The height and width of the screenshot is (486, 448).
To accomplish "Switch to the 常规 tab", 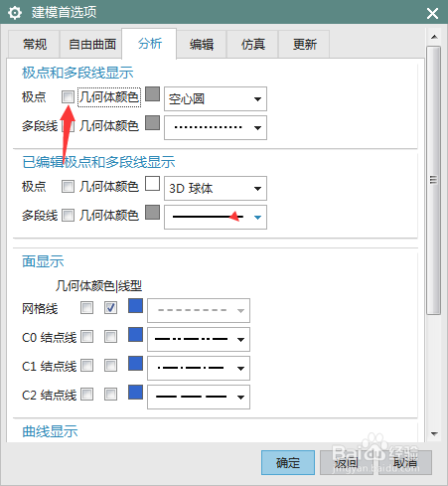I will pyautogui.click(x=34, y=44).
